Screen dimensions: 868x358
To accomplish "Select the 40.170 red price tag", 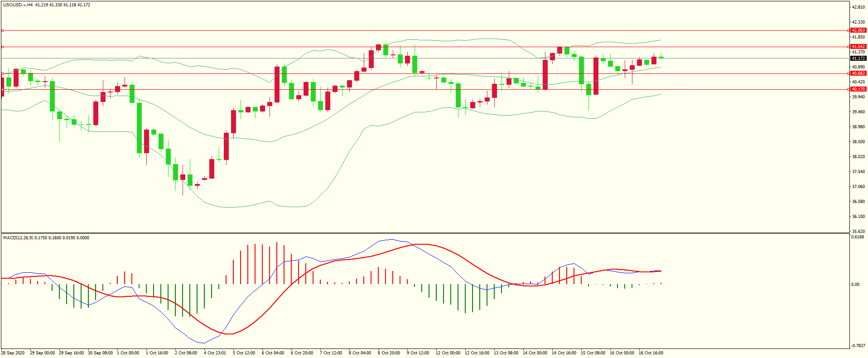I will pyautogui.click(x=858, y=90).
